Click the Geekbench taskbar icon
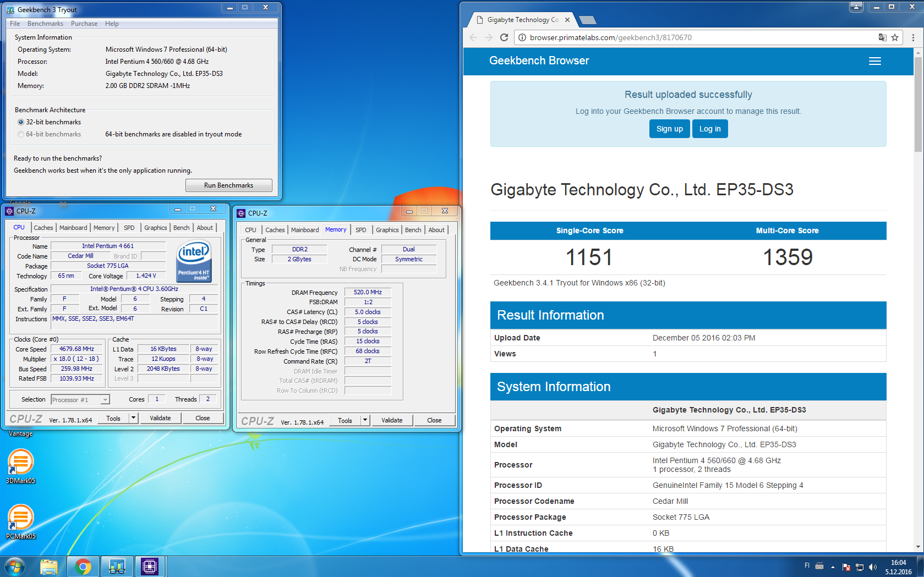 pyautogui.click(x=117, y=567)
